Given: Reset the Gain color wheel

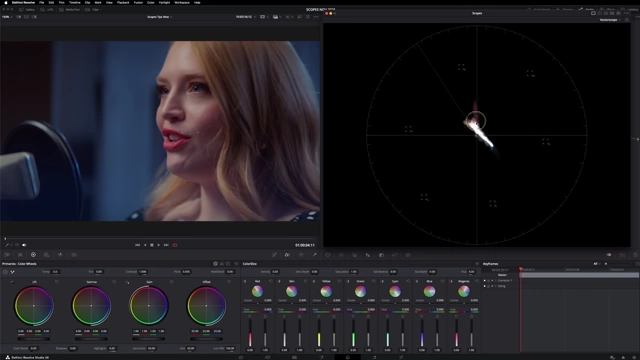Looking at the screenshot, I should 172,282.
